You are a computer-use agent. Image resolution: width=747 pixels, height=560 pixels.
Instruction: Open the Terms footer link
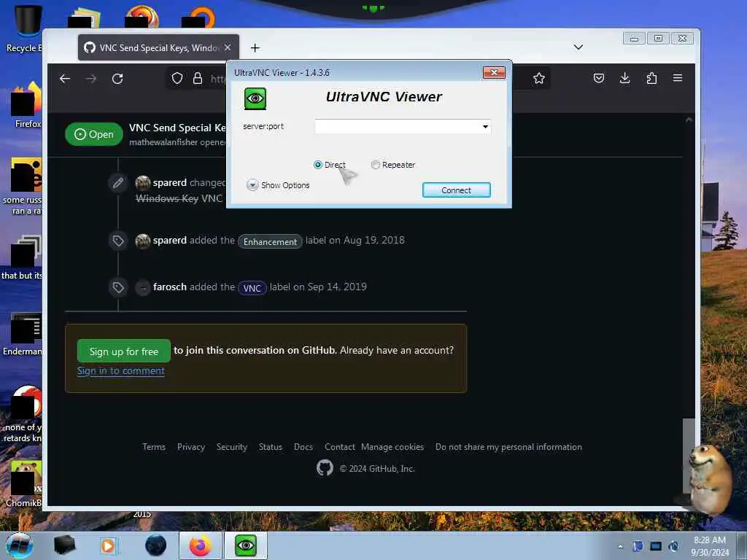(154, 447)
